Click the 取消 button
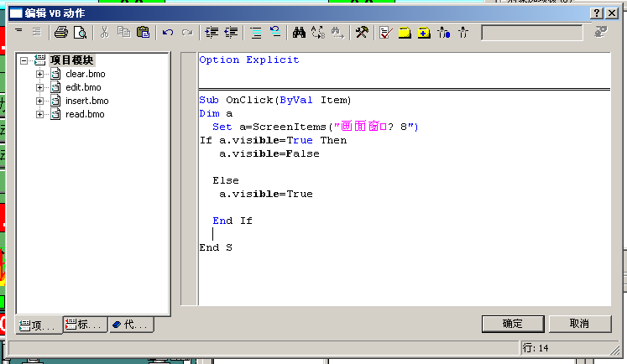The width and height of the screenshot is (627, 364). coord(580,324)
